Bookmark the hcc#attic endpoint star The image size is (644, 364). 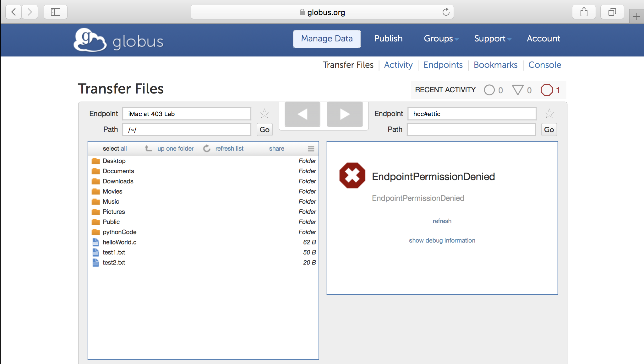(x=549, y=113)
